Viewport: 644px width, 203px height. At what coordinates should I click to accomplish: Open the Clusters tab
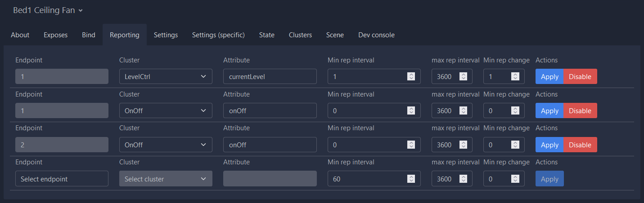click(300, 35)
